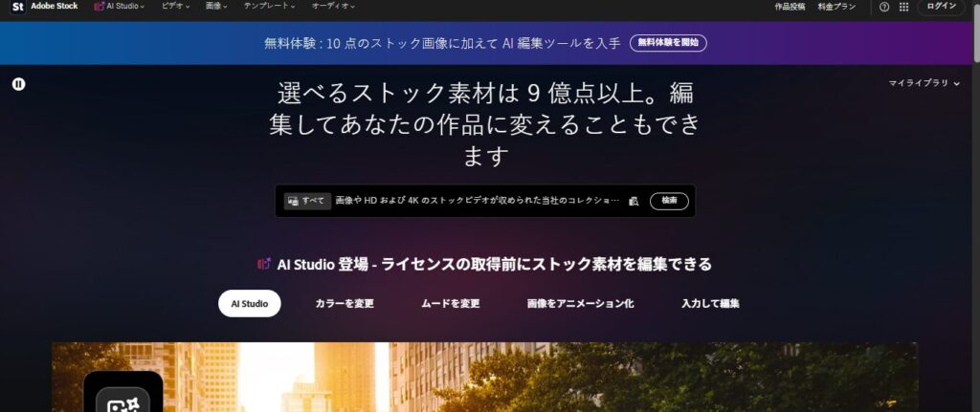The height and width of the screenshot is (412, 980).
Task: Click the Adobe Stock St logo
Action: (17, 7)
